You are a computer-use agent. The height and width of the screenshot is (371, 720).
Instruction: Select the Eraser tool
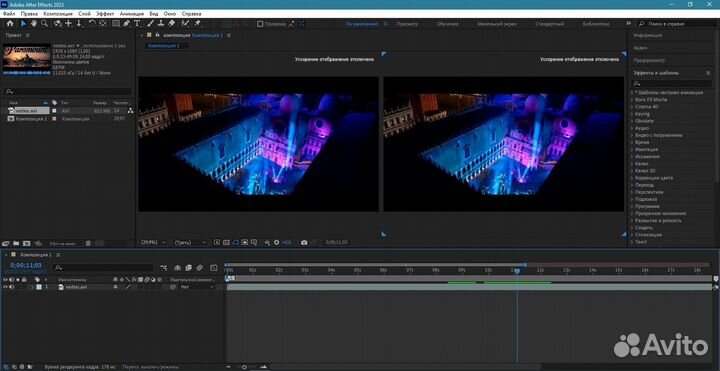172,23
